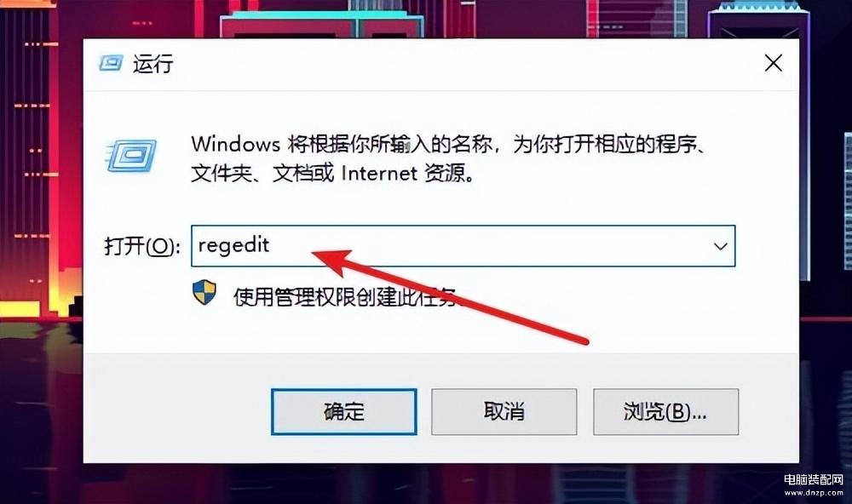Expand the 打开 combo box history arrow
Image resolution: width=852 pixels, height=504 pixels.
point(720,246)
